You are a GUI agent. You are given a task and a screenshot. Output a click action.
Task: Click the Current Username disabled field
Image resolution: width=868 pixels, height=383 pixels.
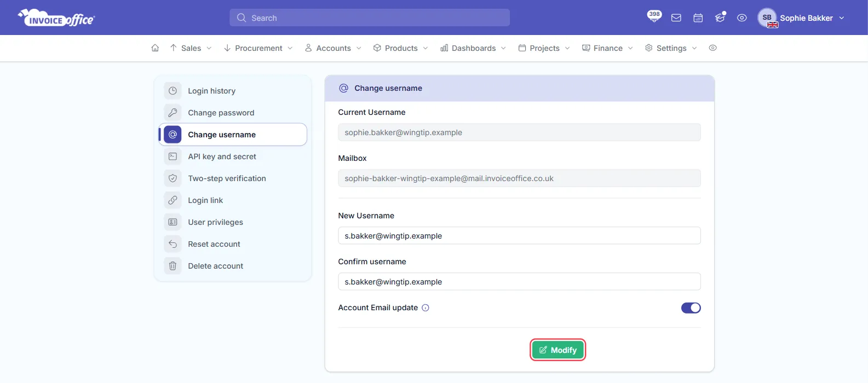[x=519, y=132]
